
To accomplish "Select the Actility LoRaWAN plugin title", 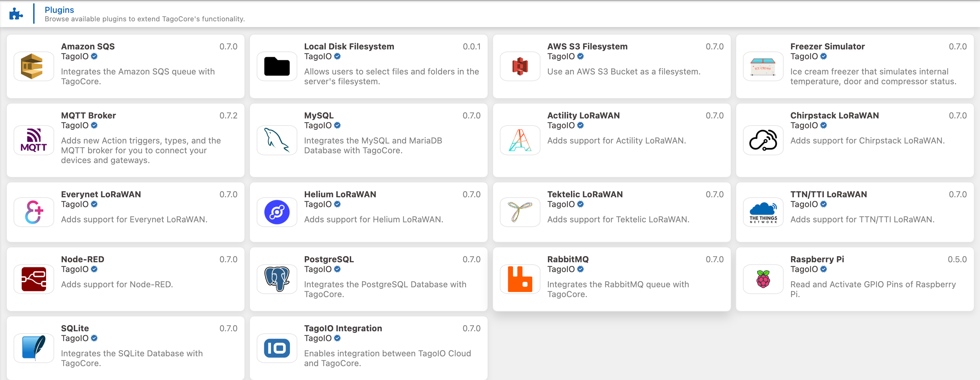I will (x=583, y=115).
